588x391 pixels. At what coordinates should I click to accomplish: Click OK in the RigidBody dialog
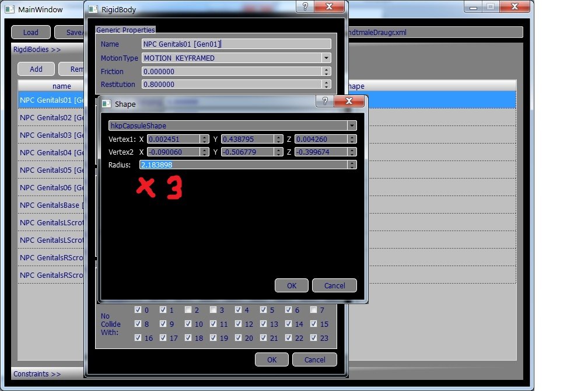[272, 359]
